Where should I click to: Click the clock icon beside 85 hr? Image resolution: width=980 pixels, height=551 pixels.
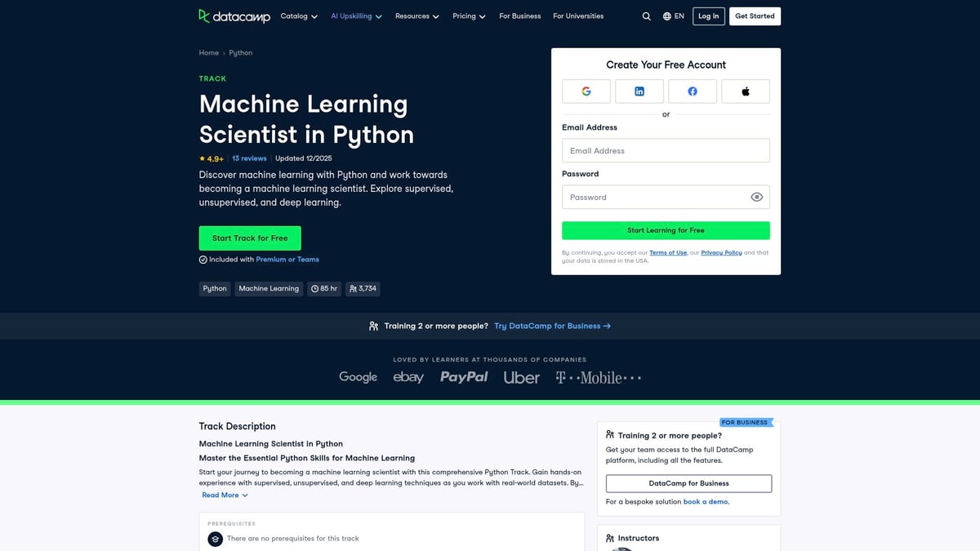pyautogui.click(x=314, y=288)
